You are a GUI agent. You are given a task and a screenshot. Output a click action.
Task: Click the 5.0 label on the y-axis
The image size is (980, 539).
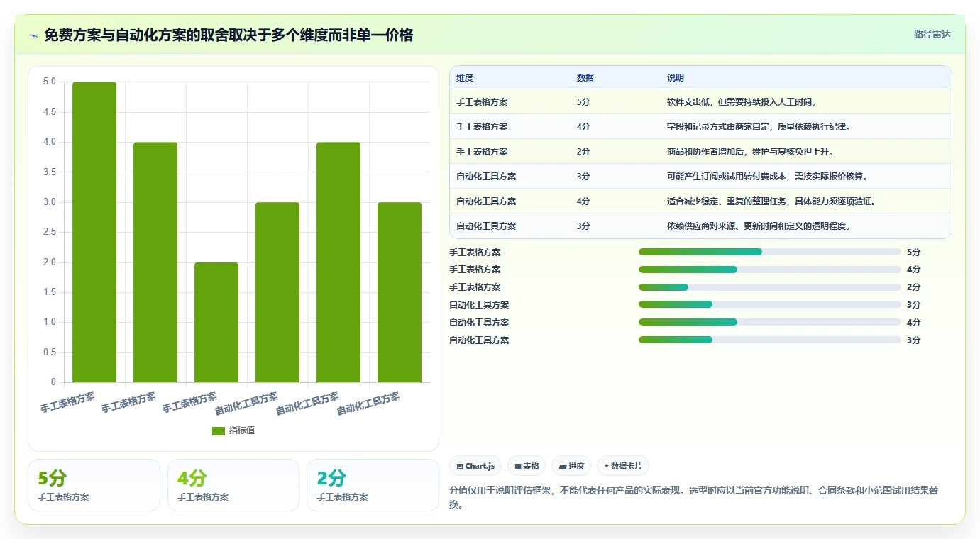point(50,82)
